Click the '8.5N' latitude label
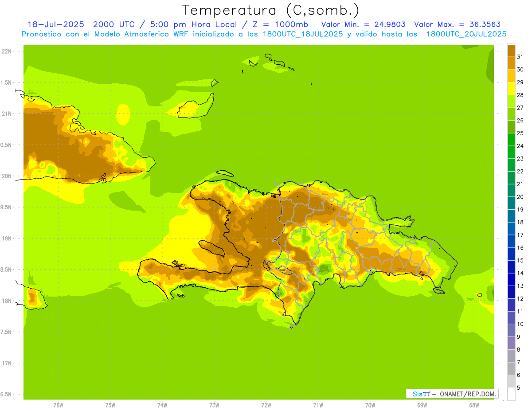 6,270
